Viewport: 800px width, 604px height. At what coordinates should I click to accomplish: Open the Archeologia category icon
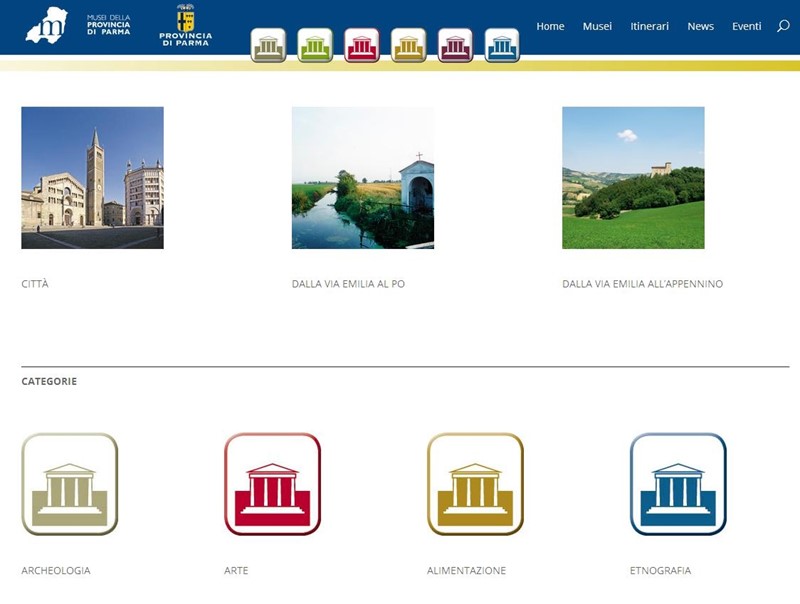point(70,484)
